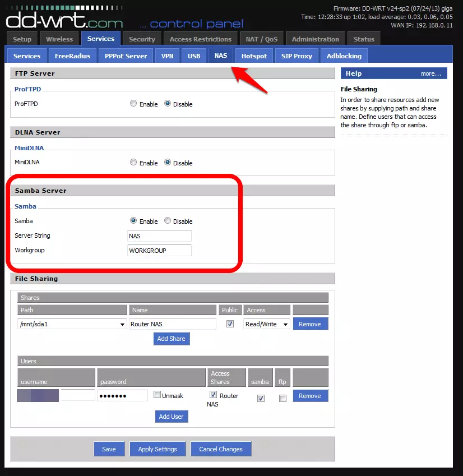
Task: Toggle the Public share checkbox
Action: (x=230, y=324)
